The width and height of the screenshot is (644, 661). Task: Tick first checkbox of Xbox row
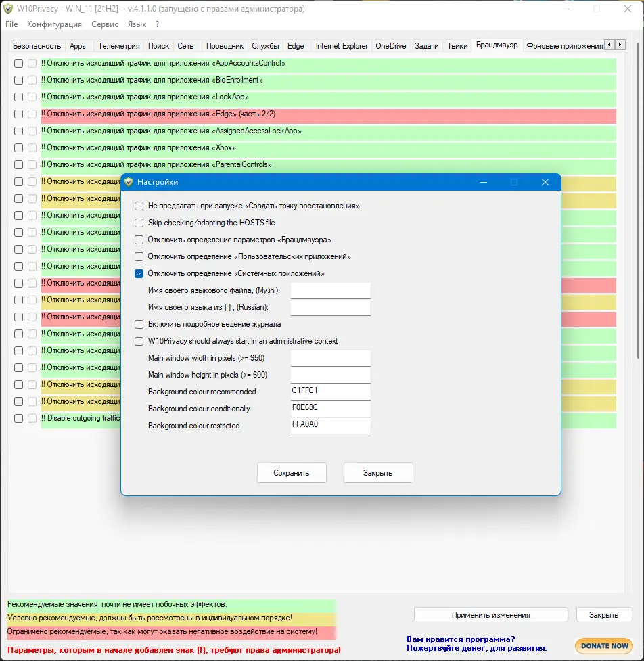coord(18,148)
